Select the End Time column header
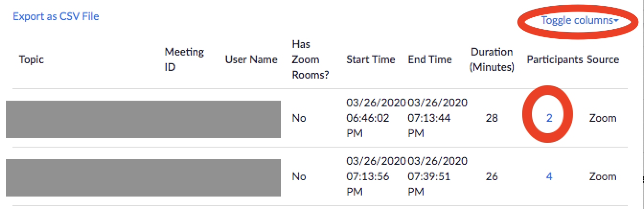 pos(430,59)
